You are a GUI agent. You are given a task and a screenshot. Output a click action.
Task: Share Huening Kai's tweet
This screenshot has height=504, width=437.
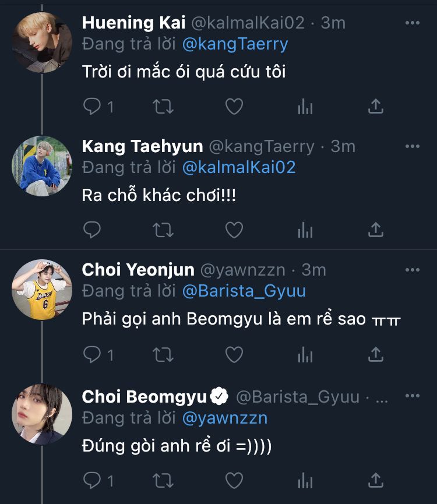376,106
